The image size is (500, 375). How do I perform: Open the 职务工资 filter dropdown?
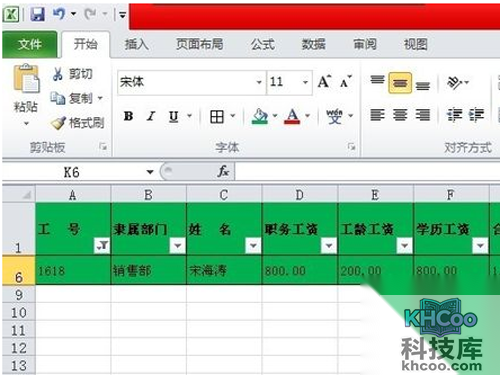(329, 246)
